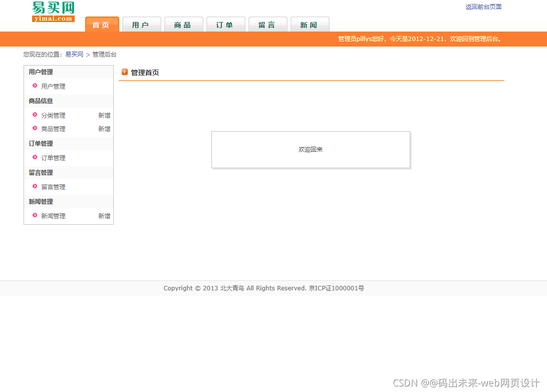This screenshot has height=392, width=547.
Task: Open the 留言管理 sidebar link
Action: 53,187
